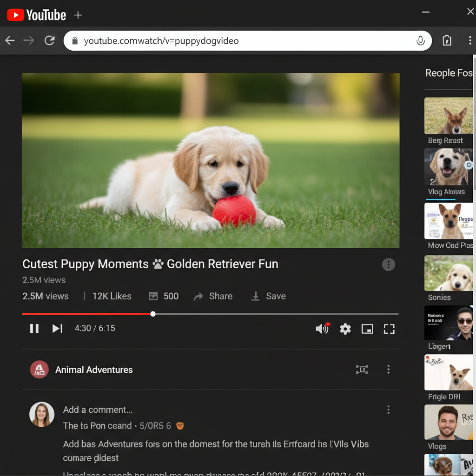The height and width of the screenshot is (476, 476).
Task: Click the Add a comment field
Action: click(98, 410)
